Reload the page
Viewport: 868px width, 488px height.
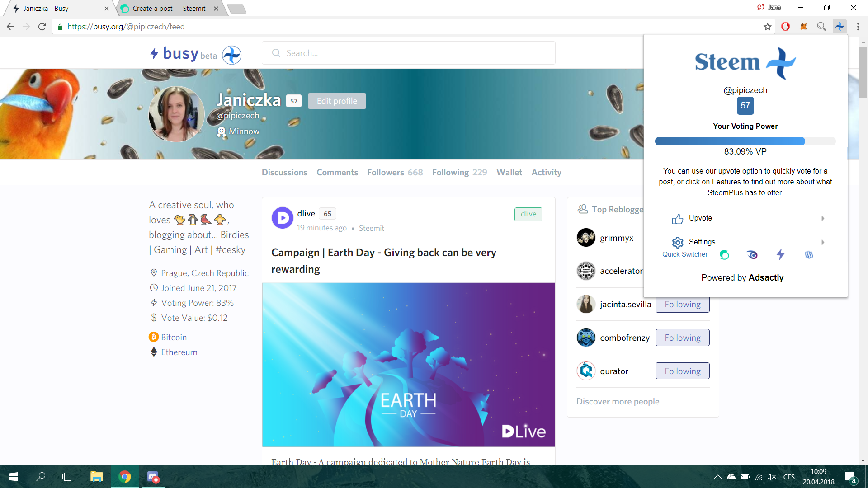42,27
